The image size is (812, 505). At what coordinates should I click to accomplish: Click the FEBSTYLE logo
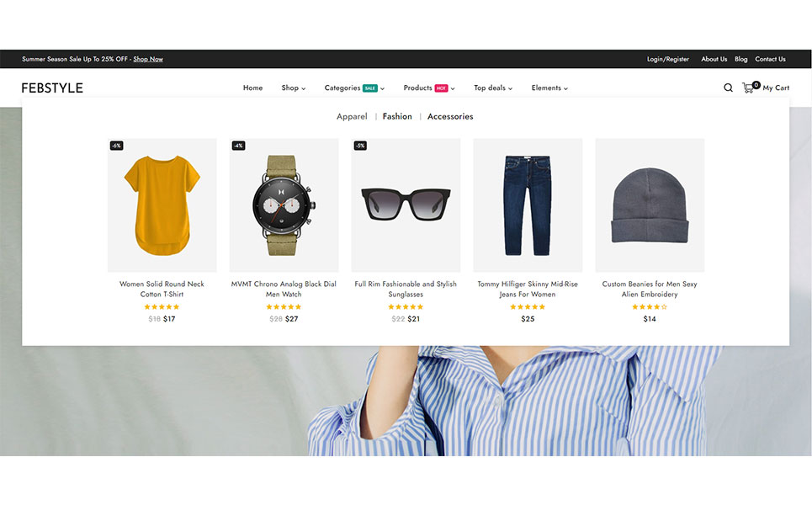click(x=52, y=88)
